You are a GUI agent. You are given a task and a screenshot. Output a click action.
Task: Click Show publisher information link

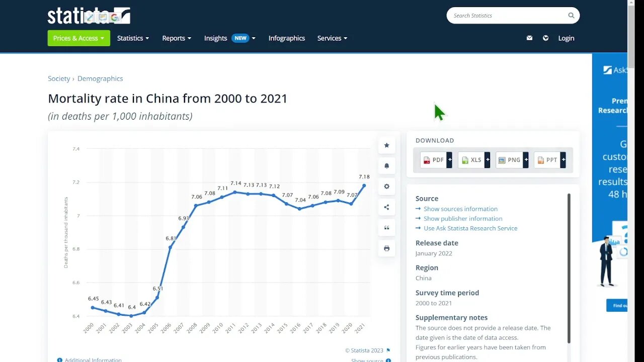(463, 218)
